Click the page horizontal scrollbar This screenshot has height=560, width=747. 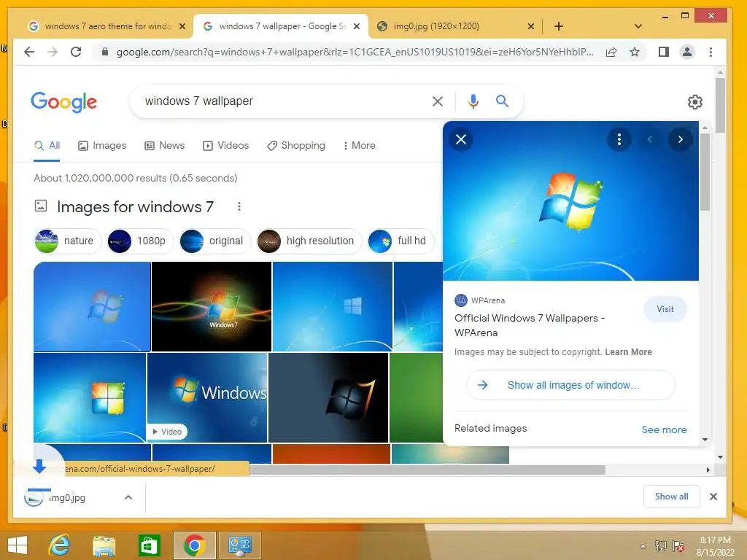click(427, 470)
